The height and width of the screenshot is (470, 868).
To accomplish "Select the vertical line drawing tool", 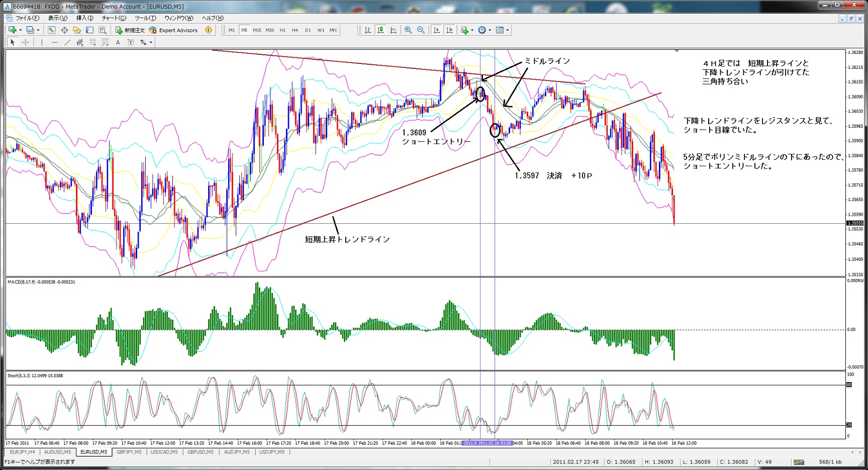I will [42, 42].
